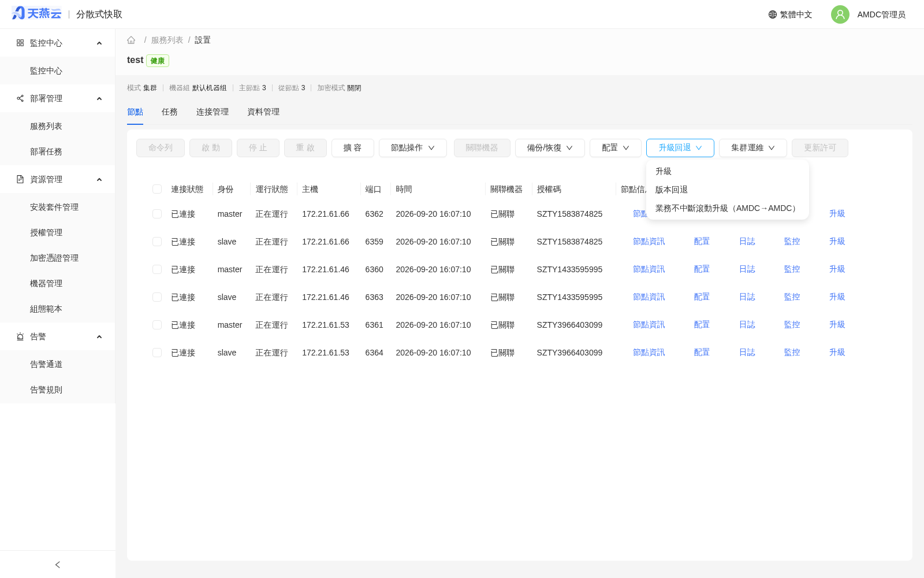
Task: Click the 部署管理 share icon in sidebar
Action: click(20, 98)
